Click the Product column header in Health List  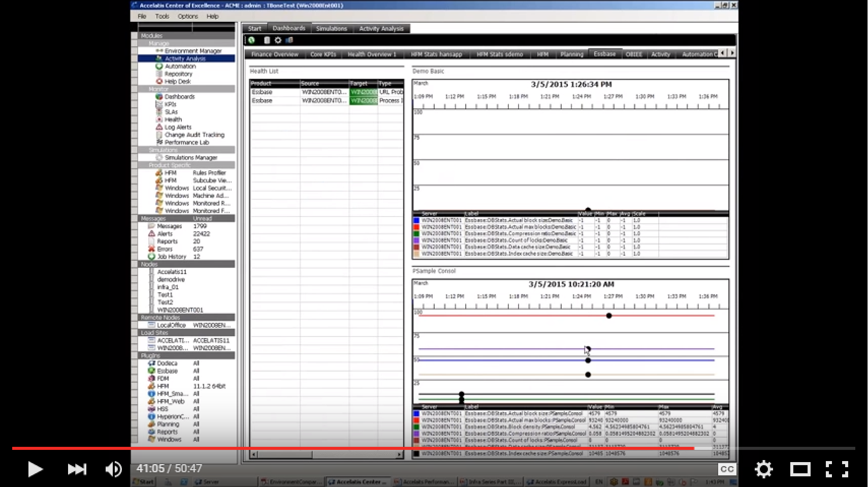[x=274, y=83]
